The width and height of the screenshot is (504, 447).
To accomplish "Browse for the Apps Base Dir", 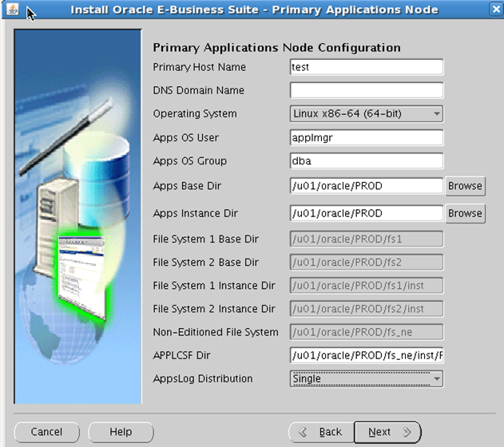I will 465,186.
